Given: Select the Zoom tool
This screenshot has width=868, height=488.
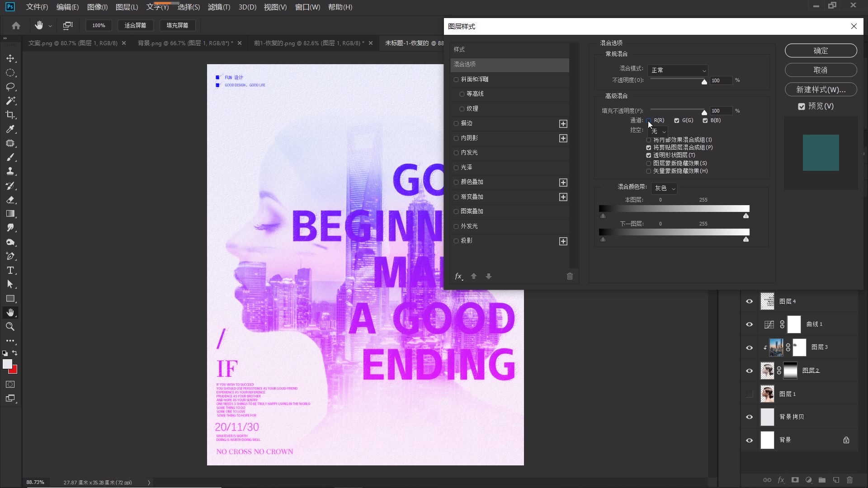Looking at the screenshot, I should click(10, 327).
